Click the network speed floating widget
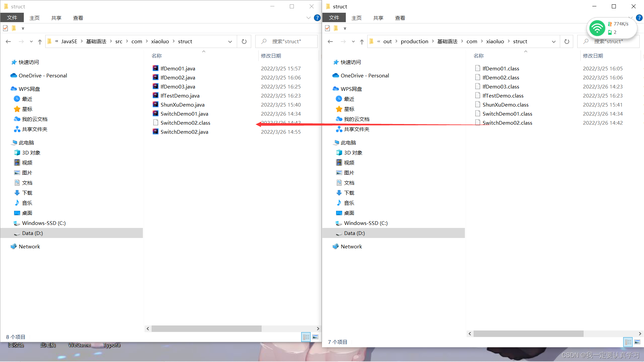This screenshot has width=644, height=362. pyautogui.click(x=612, y=28)
